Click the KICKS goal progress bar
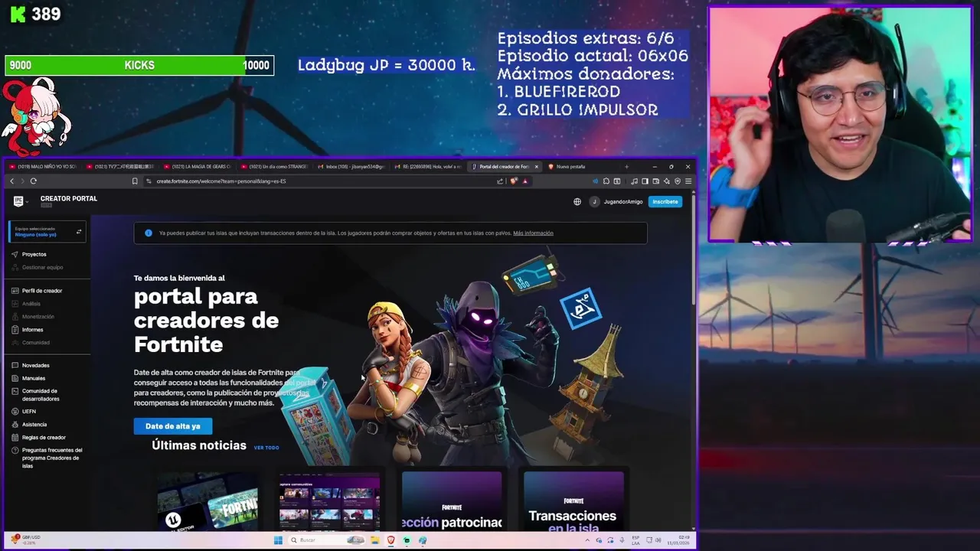Viewport: 980px width, 551px height. click(139, 66)
